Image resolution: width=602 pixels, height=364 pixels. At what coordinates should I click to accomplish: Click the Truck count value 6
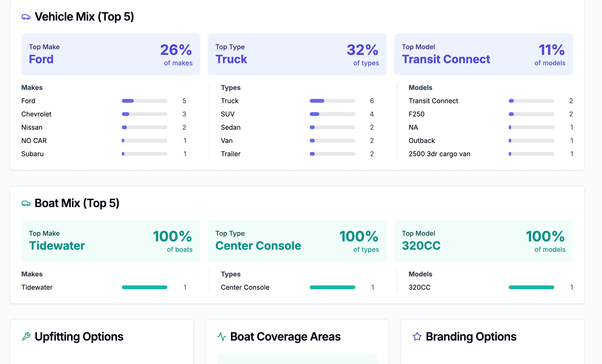(372, 101)
